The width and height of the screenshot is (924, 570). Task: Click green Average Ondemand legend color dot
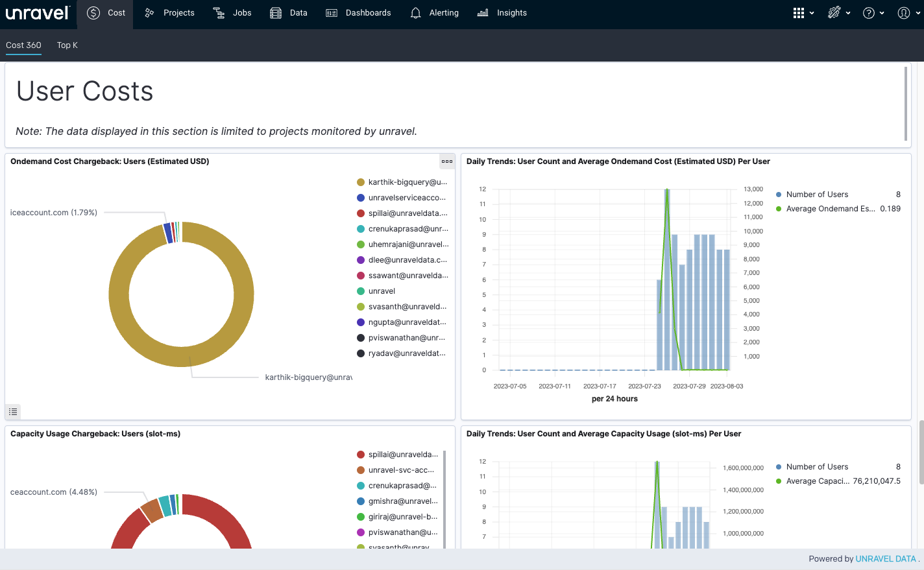coord(779,209)
